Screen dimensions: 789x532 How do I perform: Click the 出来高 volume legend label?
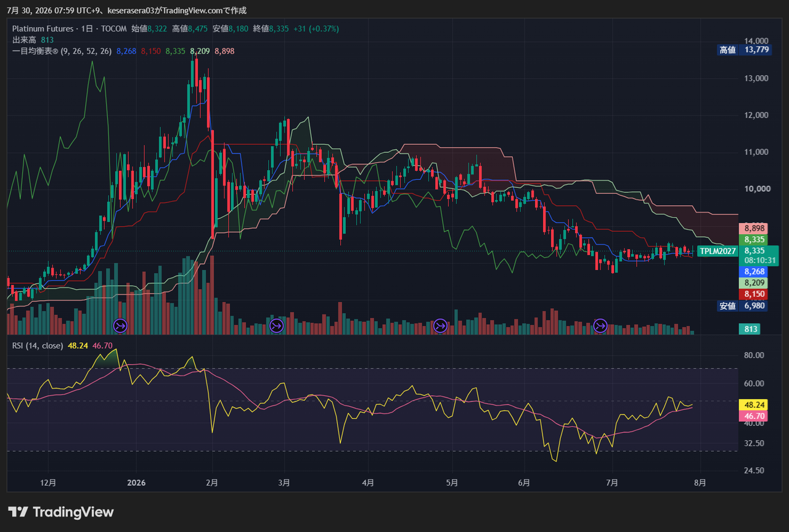point(23,40)
